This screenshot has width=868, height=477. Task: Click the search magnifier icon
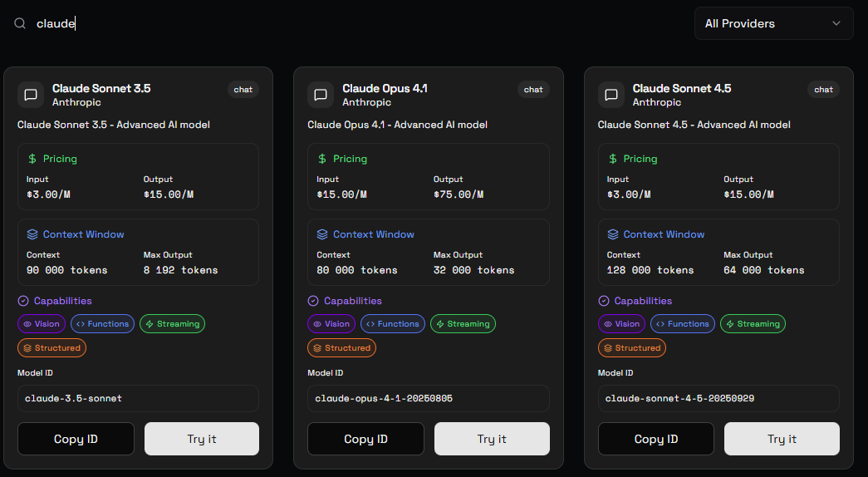pyautogui.click(x=20, y=23)
